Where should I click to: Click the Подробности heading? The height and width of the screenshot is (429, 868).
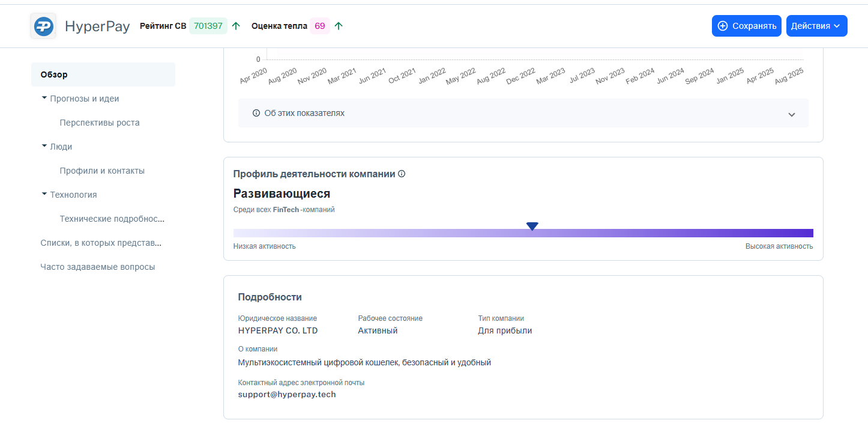(270, 297)
